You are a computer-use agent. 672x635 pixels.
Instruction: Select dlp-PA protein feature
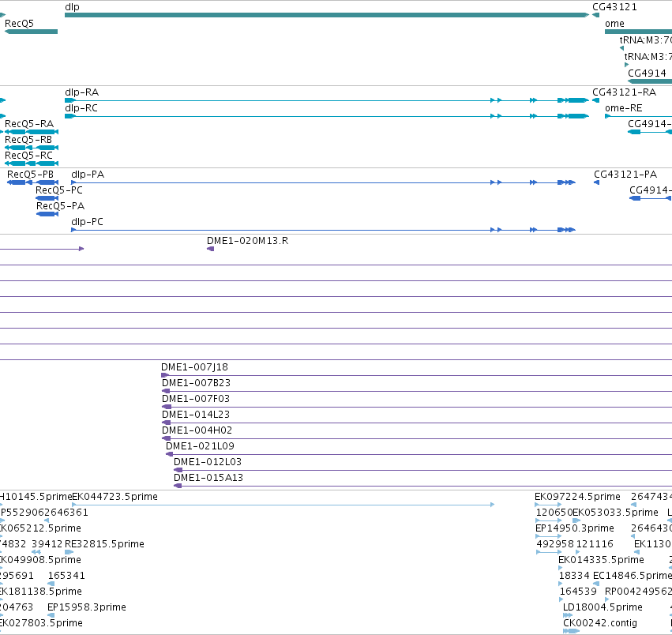click(x=323, y=182)
